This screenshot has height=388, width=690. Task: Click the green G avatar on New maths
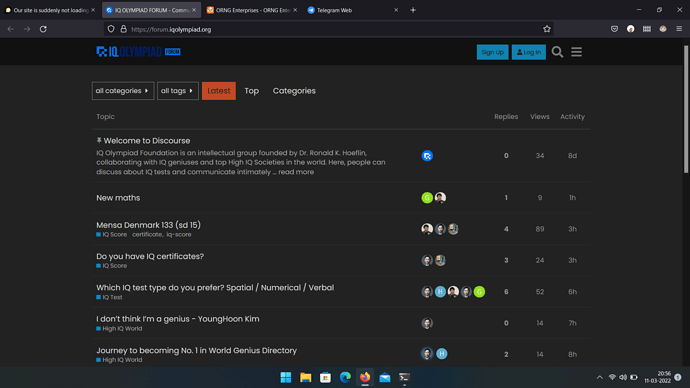point(427,198)
